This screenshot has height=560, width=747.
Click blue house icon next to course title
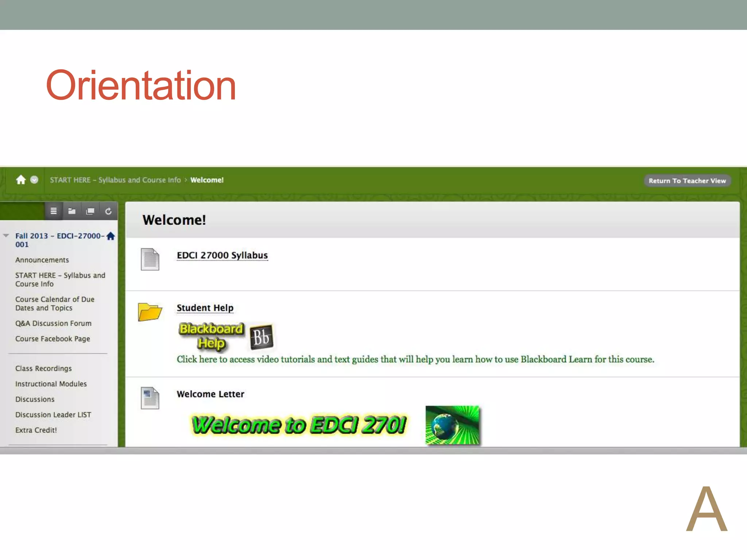click(x=111, y=236)
